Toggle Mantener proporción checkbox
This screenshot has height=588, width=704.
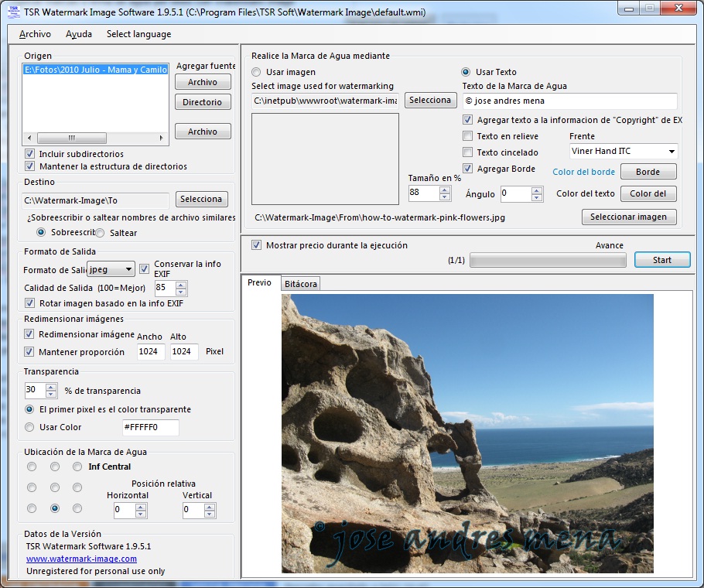coord(29,351)
